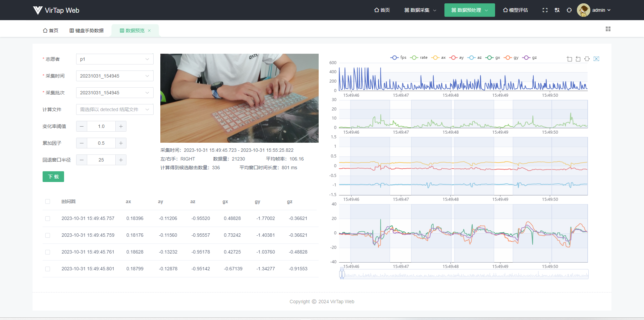Check the select-all checkbox in the table header
The width and height of the screenshot is (644, 320).
coord(48,201)
